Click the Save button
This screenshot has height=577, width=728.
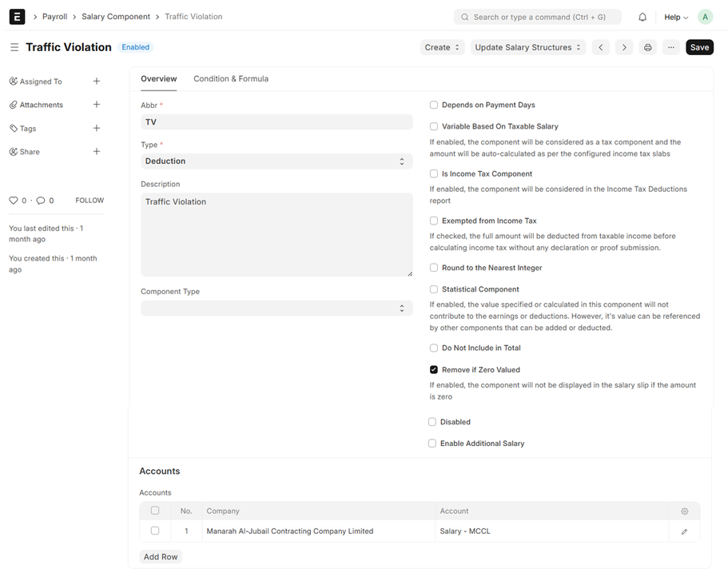point(699,47)
